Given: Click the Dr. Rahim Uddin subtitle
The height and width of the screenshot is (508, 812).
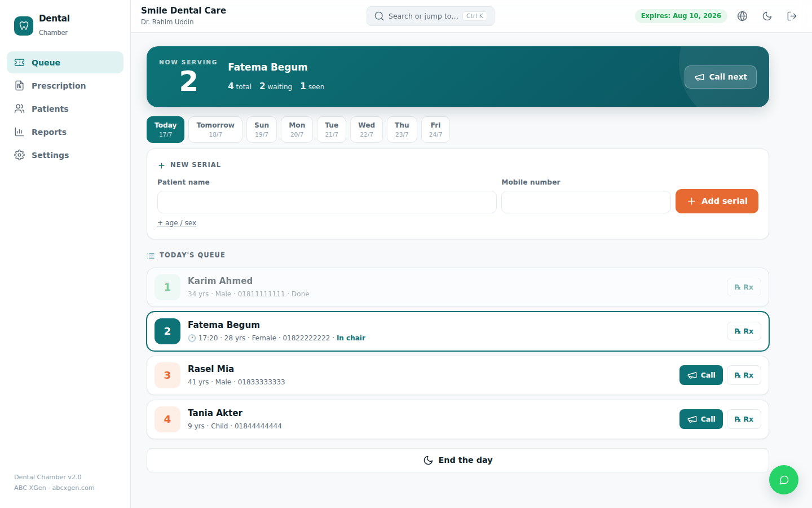Looking at the screenshot, I should tap(167, 22).
